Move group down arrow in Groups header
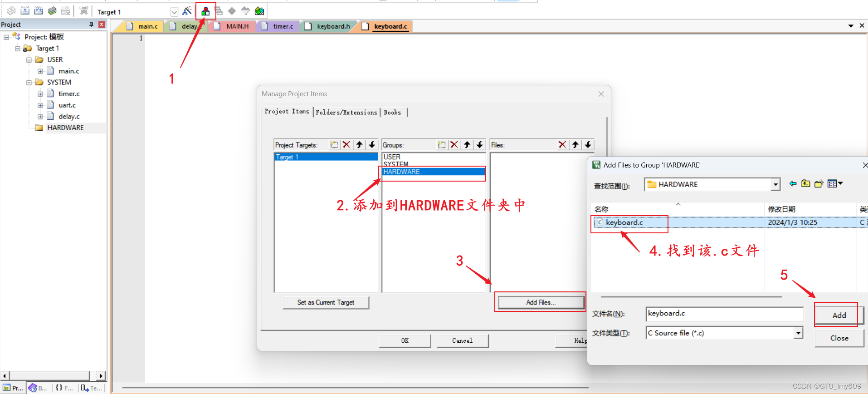The width and height of the screenshot is (868, 394). click(x=479, y=145)
